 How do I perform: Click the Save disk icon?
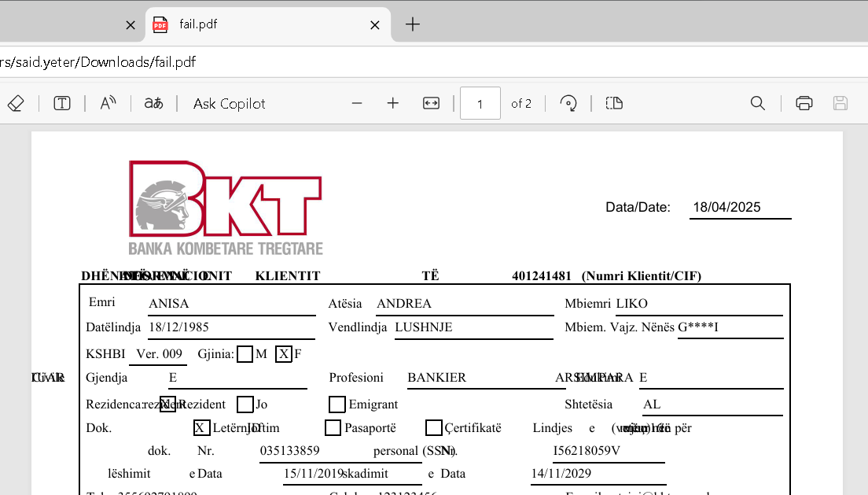point(840,103)
